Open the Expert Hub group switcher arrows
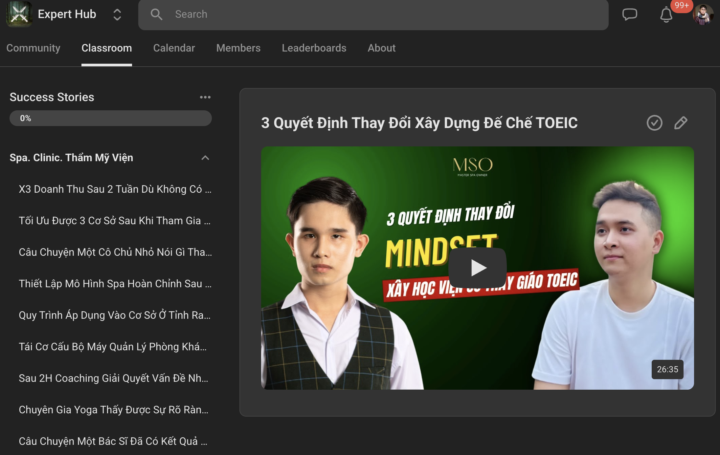 tap(117, 15)
